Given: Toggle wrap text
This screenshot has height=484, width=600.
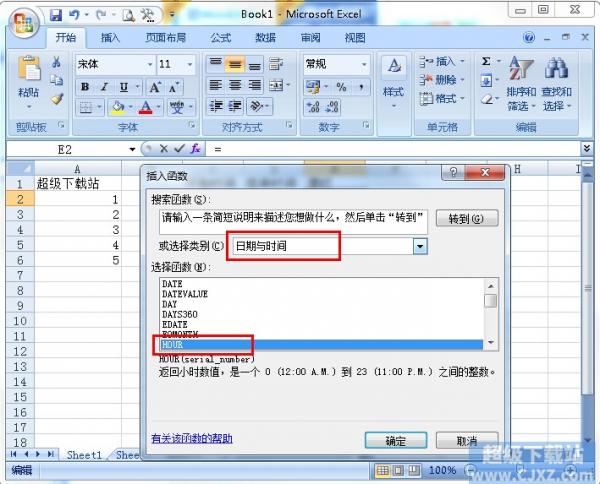Looking at the screenshot, I should click(x=276, y=64).
